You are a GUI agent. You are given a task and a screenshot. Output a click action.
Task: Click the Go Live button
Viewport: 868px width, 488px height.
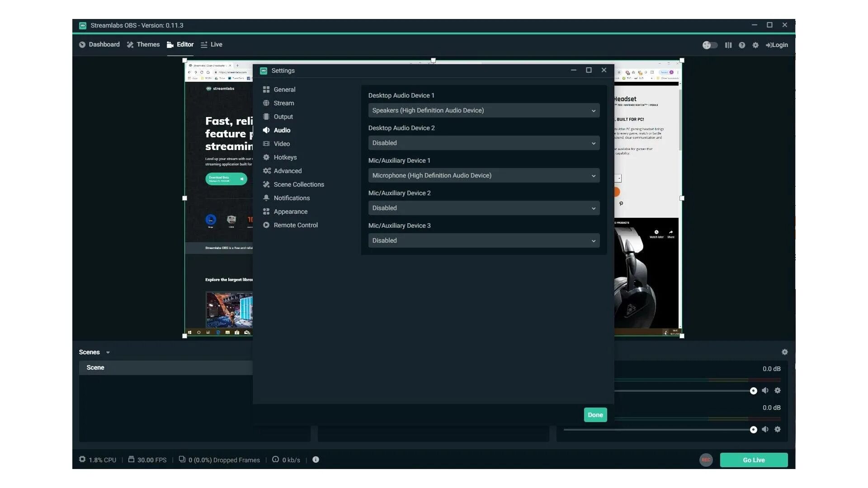[x=754, y=460]
